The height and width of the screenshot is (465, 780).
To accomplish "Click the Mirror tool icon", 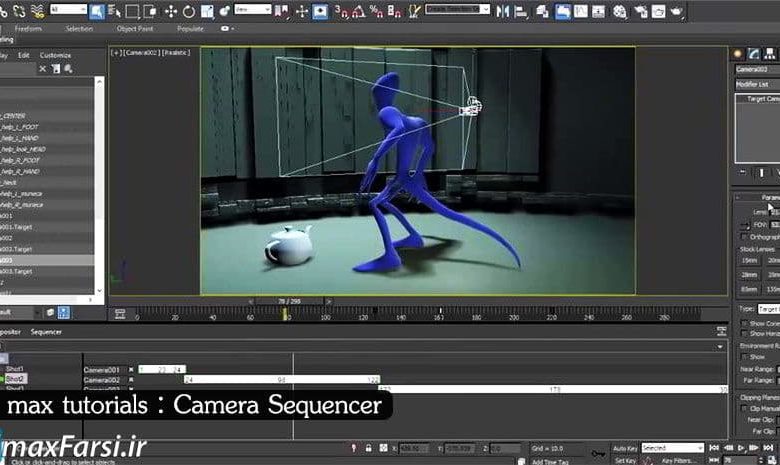I will click(x=503, y=11).
